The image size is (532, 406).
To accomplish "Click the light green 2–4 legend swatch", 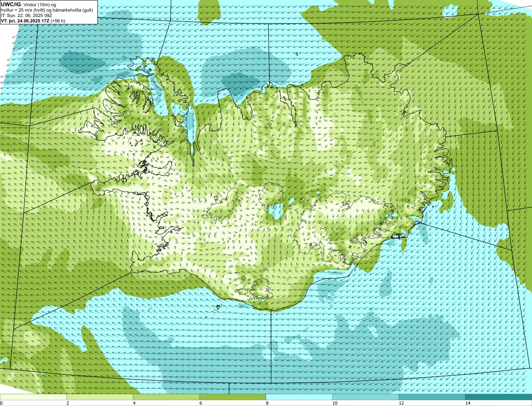I will pyautogui.click(x=100, y=397).
